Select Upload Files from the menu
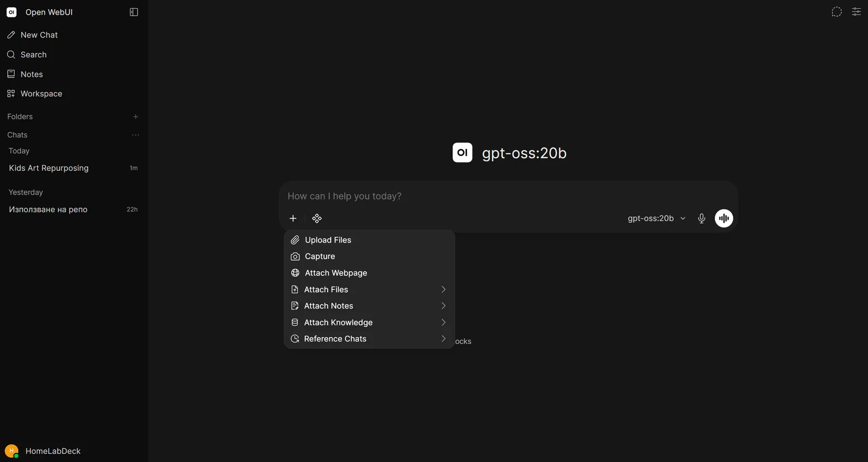This screenshot has height=462, width=868. click(x=369, y=240)
